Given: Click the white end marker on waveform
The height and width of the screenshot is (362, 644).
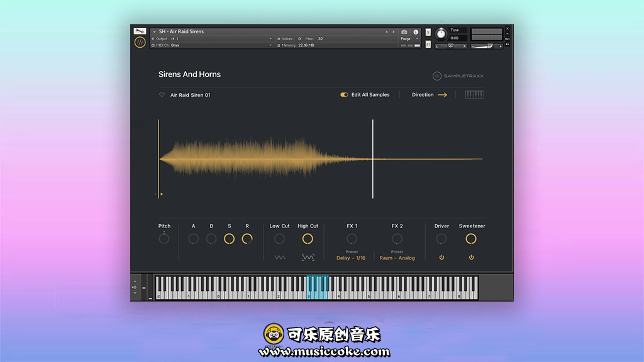Looking at the screenshot, I should pos(373,159).
